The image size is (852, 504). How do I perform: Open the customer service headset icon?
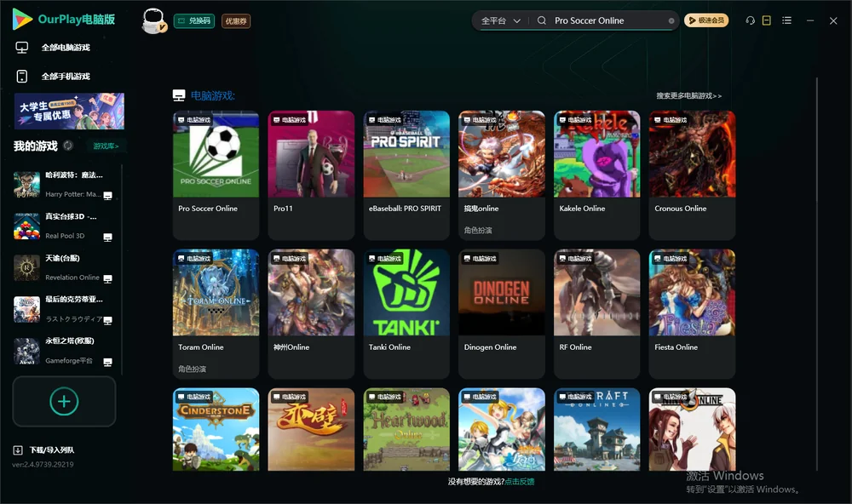coord(751,20)
